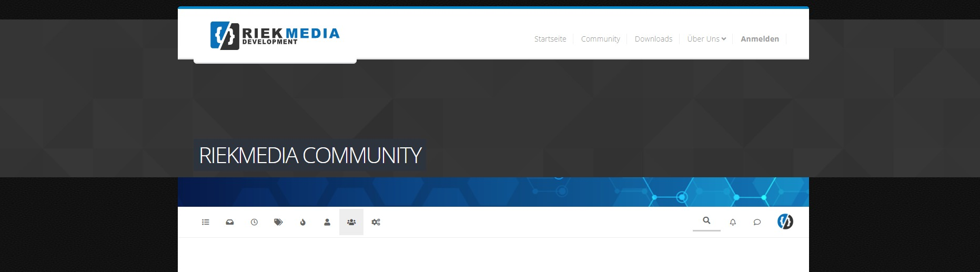Open the categories list icon
The width and height of the screenshot is (980, 272).
click(206, 222)
